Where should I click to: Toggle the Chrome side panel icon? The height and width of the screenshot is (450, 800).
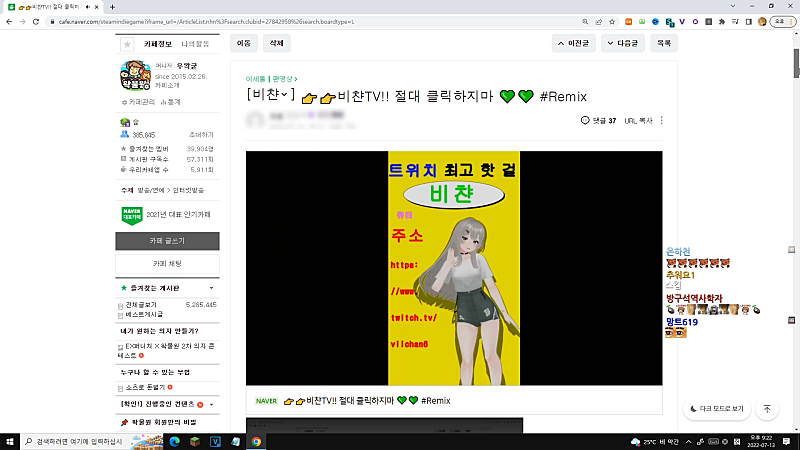[746, 21]
